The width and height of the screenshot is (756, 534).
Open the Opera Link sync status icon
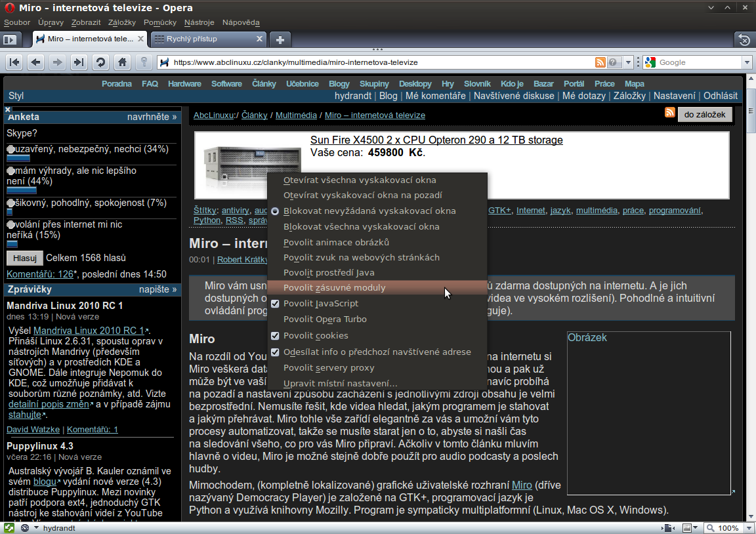pyautogui.click(x=9, y=527)
